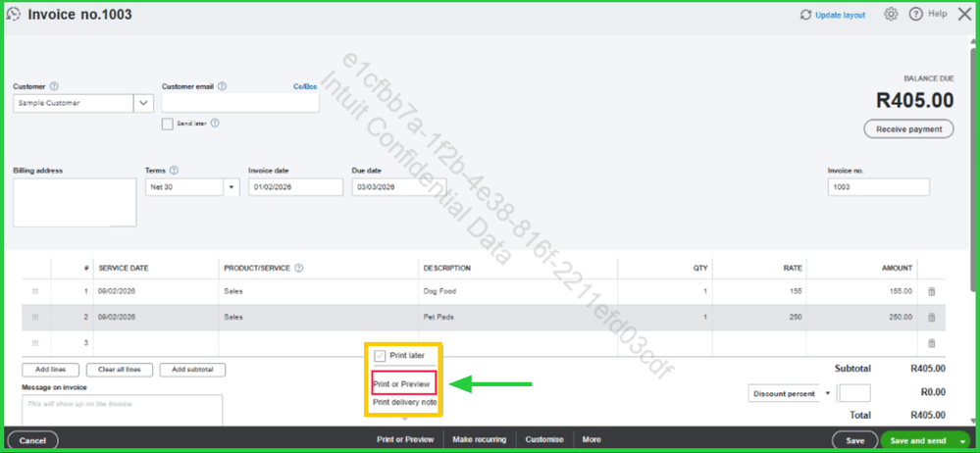
Task: Click into the Billing address box
Action: [x=75, y=202]
